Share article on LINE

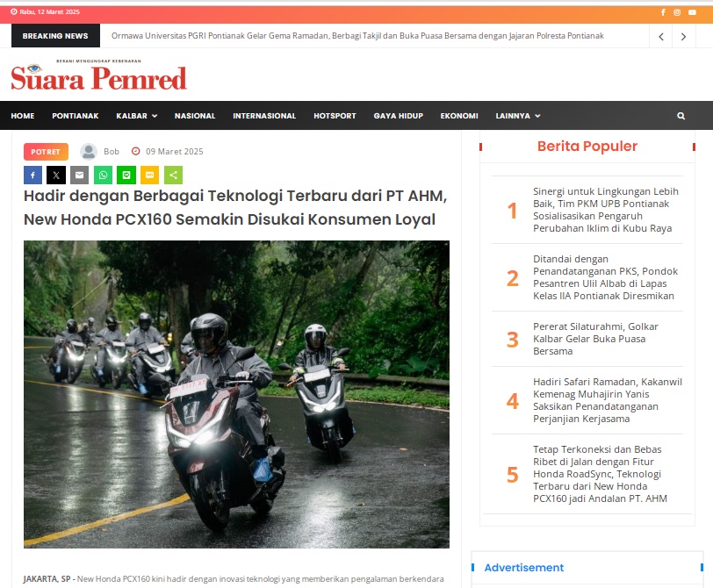(126, 175)
